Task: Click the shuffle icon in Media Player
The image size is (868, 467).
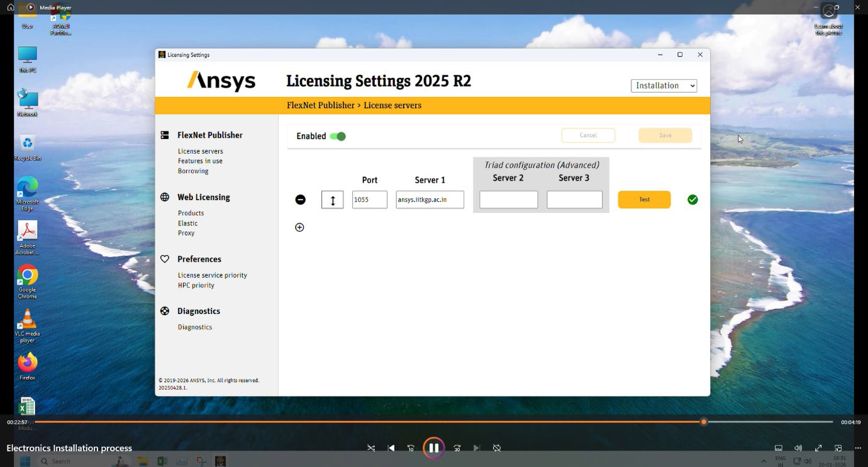Action: click(371, 448)
